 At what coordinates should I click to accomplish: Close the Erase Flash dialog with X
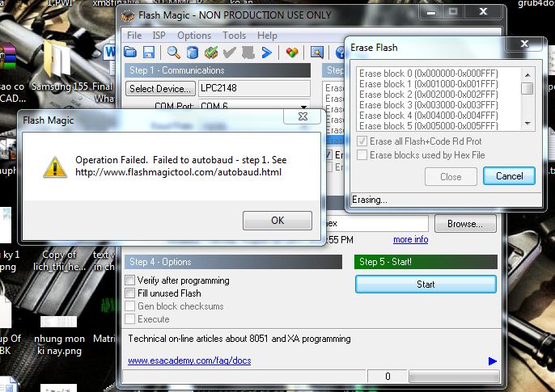click(524, 44)
